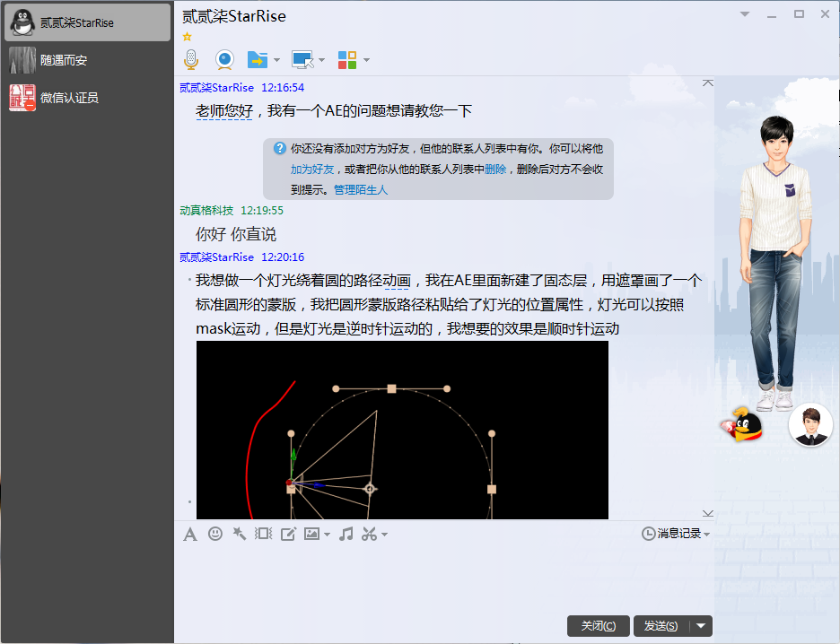This screenshot has height=644, width=840.
Task: Click the chat scroll up arrow
Action: [708, 83]
